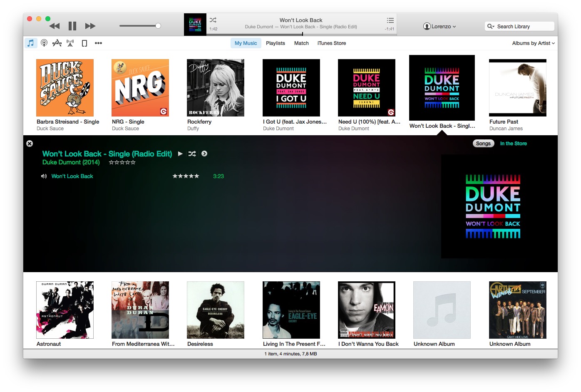Open the Lorenzo account menu

[x=439, y=26]
